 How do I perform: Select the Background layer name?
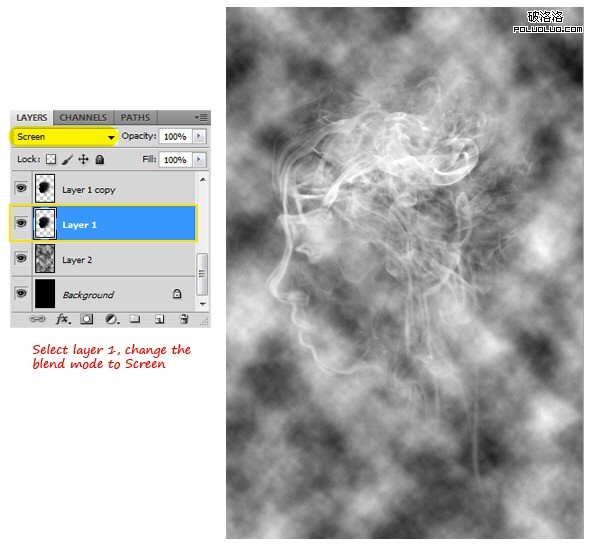click(x=88, y=295)
